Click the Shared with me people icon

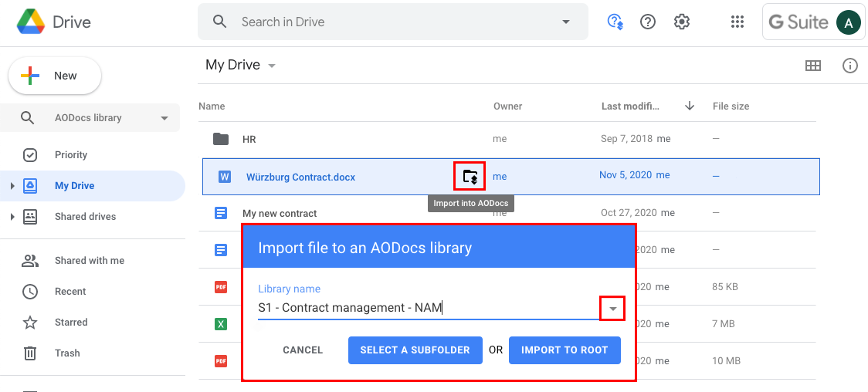pos(30,260)
